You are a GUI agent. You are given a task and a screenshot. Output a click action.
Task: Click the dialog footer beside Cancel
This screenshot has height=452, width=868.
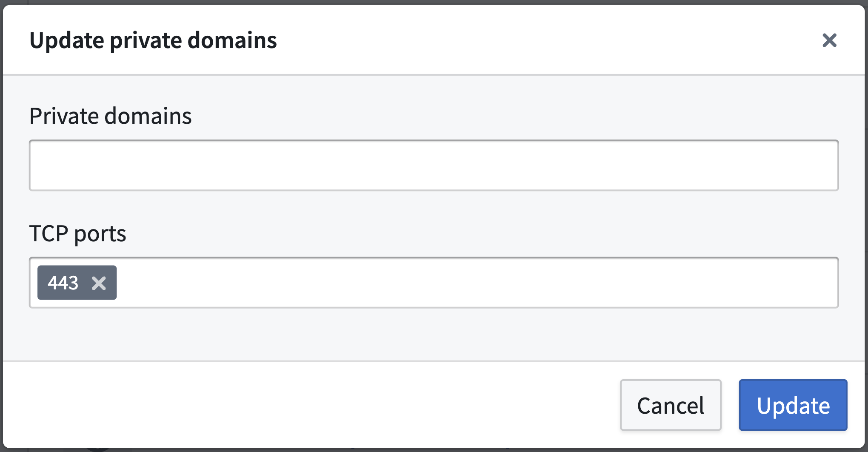point(311,405)
